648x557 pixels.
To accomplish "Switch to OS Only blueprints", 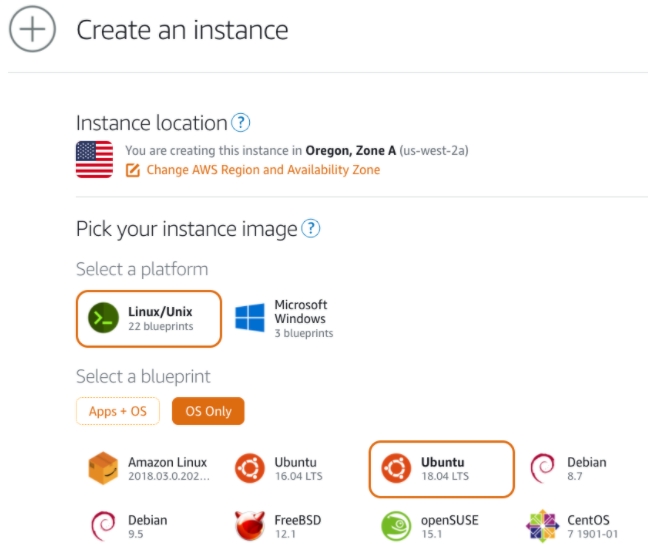I will (208, 411).
